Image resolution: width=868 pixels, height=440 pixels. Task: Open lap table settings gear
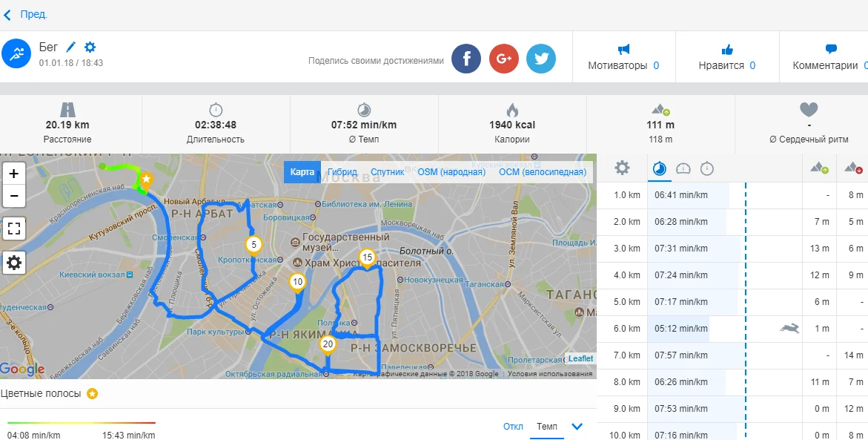(x=622, y=168)
